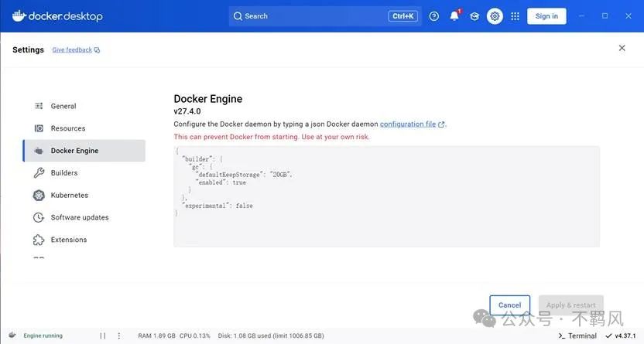644x344 pixels.
Task: Select Resources in the settings sidebar
Action: 84,128
